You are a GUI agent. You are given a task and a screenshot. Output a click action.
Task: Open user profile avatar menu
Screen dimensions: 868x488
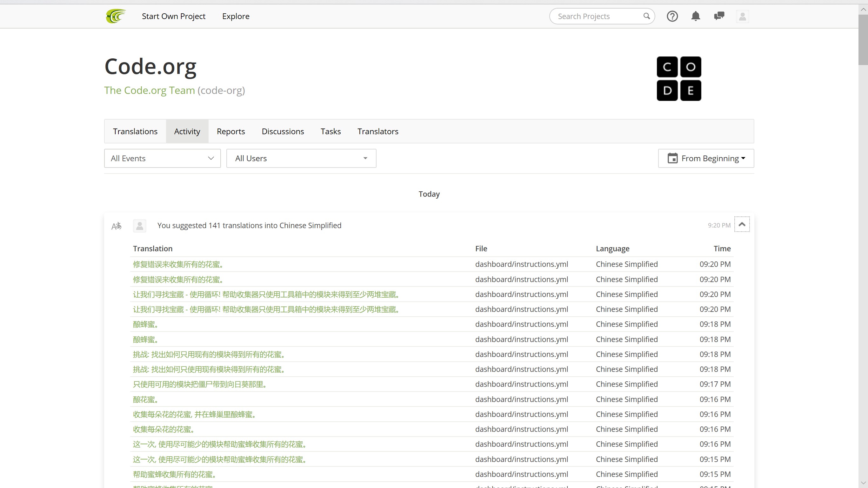742,16
